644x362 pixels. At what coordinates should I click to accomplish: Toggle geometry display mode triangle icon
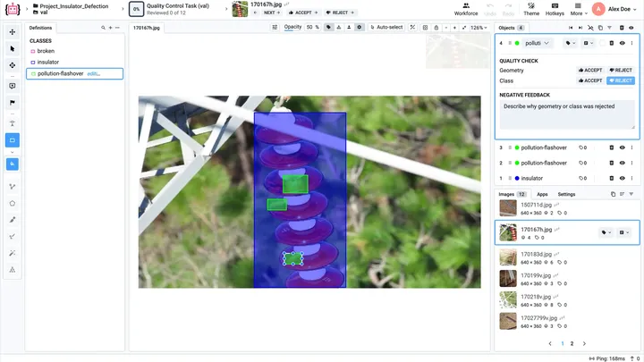coord(339,27)
